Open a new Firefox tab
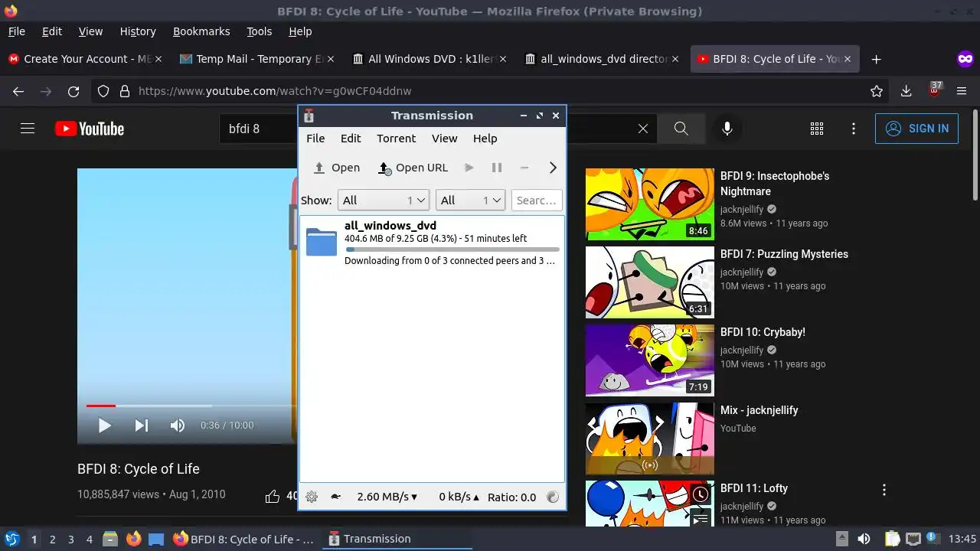Image resolution: width=980 pixels, height=551 pixels. pyautogui.click(x=877, y=59)
